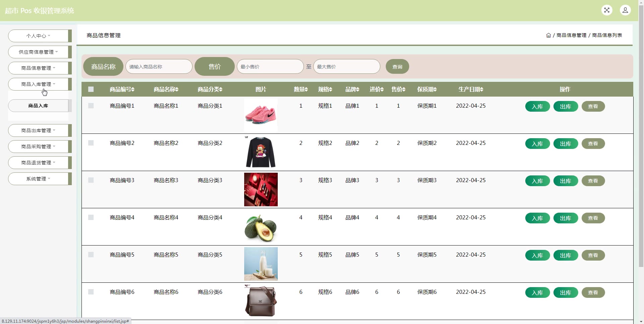Sort by 规格 column header
Screen dimensions: 644x324
(x=325, y=89)
